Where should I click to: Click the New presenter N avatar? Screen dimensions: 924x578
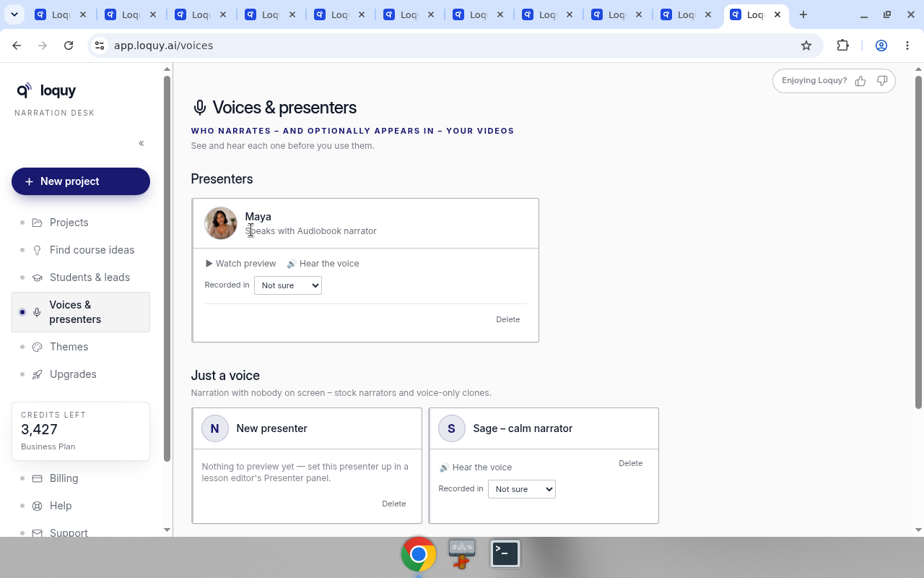tap(215, 428)
